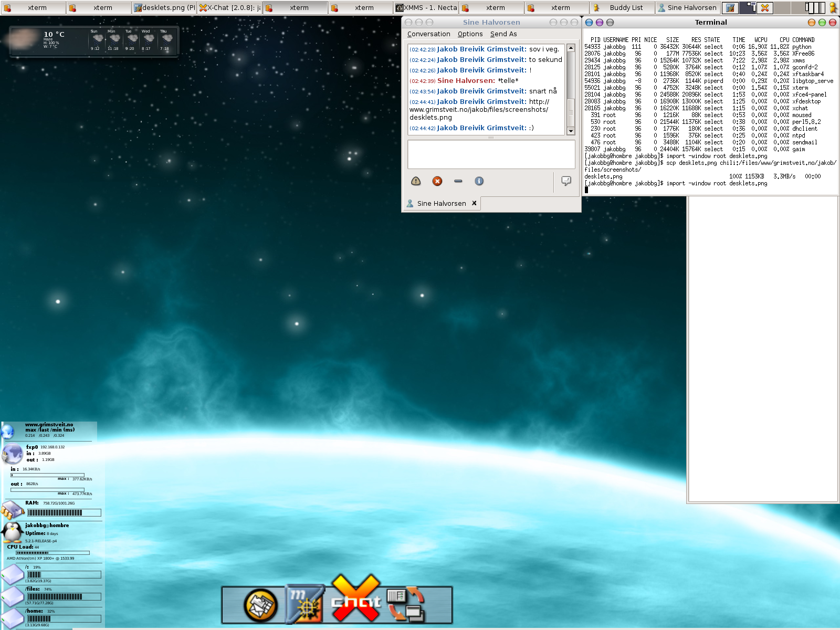This screenshot has width=840, height=630.
Task: Click the / partition usage bar
Action: (64, 574)
